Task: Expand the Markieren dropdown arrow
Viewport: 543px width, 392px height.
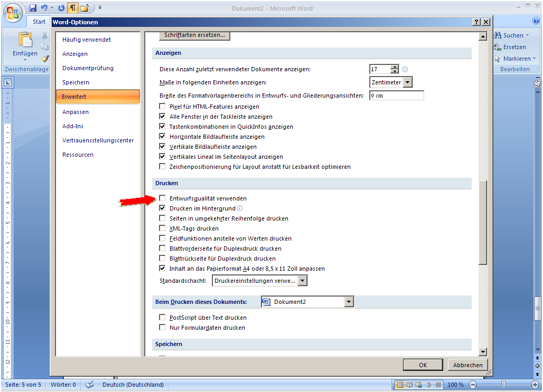Action: point(534,59)
